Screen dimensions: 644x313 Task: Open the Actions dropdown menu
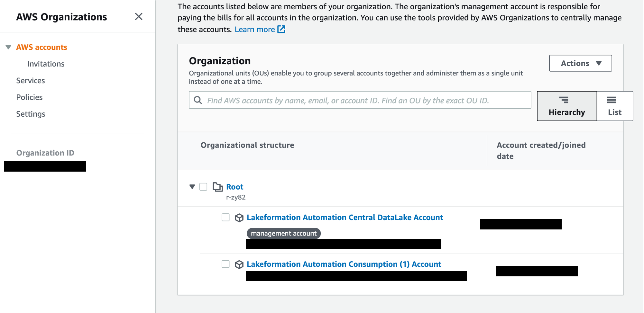580,63
